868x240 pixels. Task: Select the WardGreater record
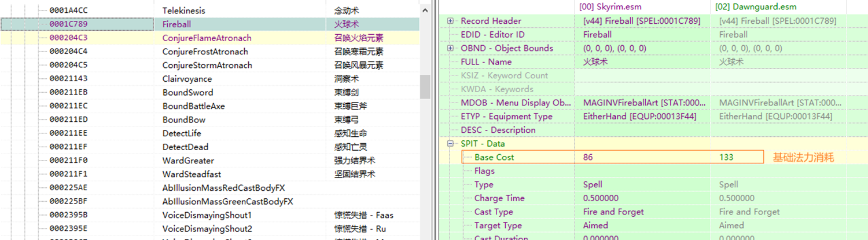210,161
